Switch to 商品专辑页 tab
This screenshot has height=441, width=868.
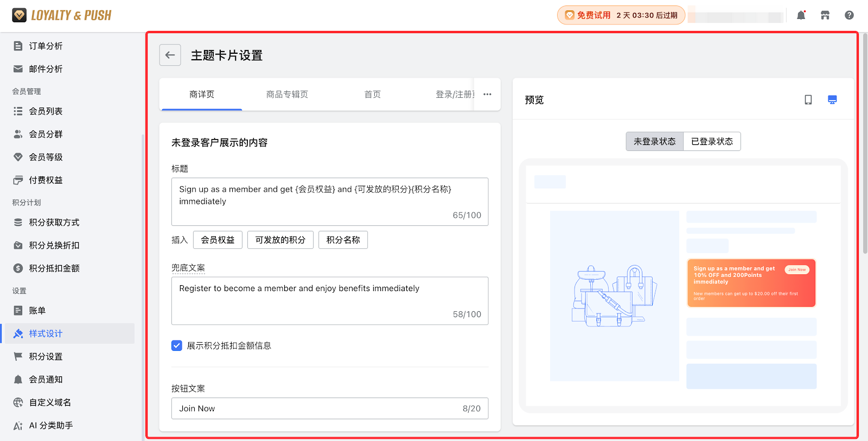pos(287,94)
